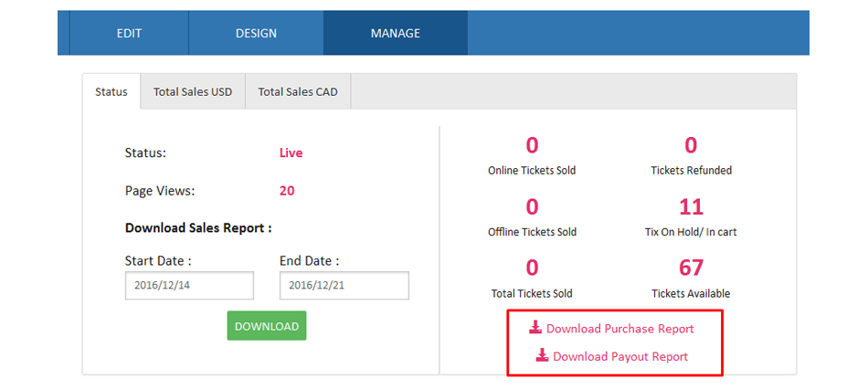Screen dimensions: 868x389
Task: Switch to Total Sales USD tab
Action: [193, 92]
